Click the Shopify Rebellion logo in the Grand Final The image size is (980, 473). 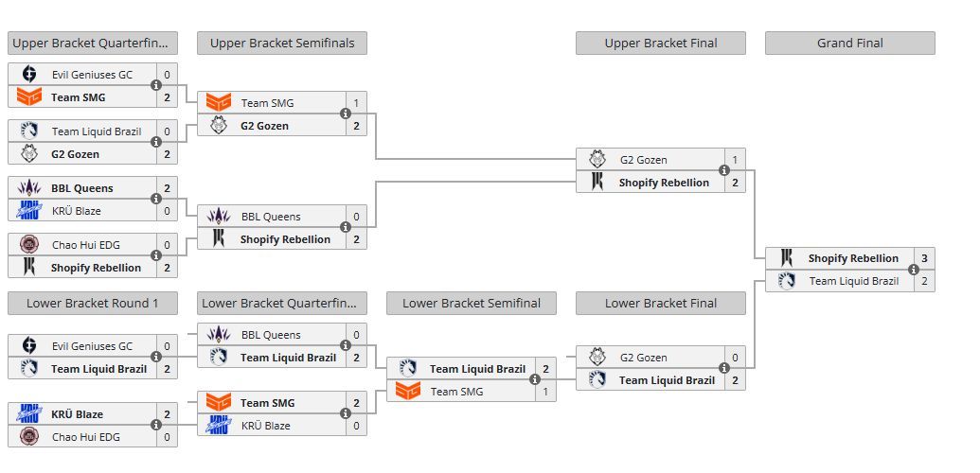tap(786, 258)
